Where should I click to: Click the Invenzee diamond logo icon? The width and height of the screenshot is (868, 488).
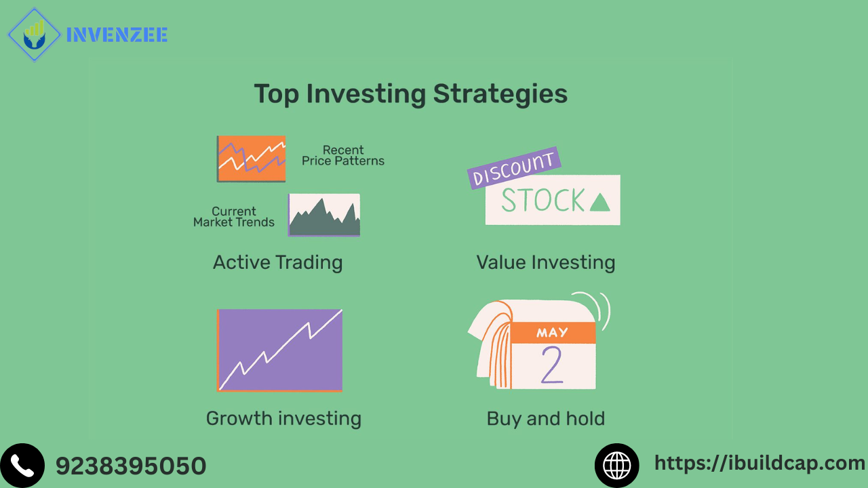(x=34, y=35)
